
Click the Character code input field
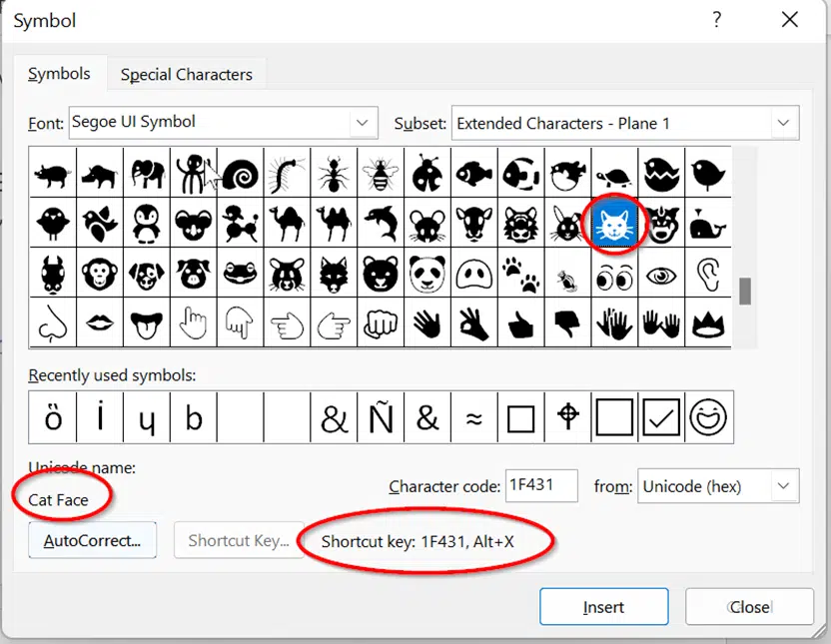click(541, 485)
